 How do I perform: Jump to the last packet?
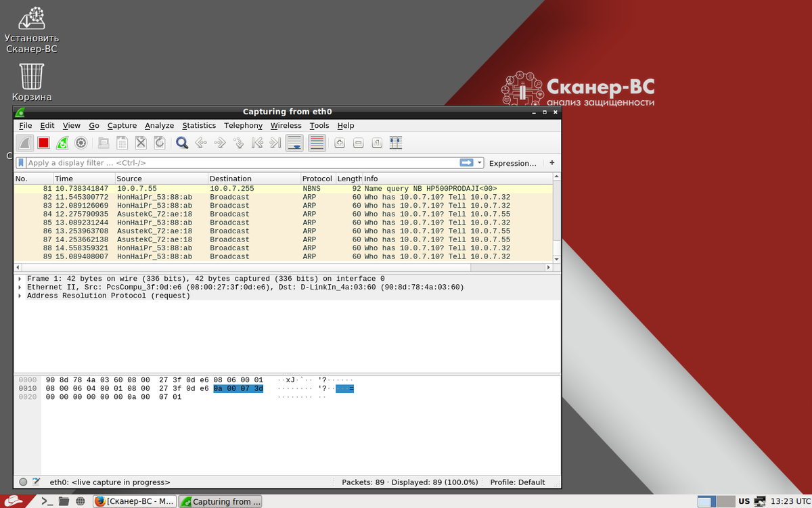tap(275, 143)
